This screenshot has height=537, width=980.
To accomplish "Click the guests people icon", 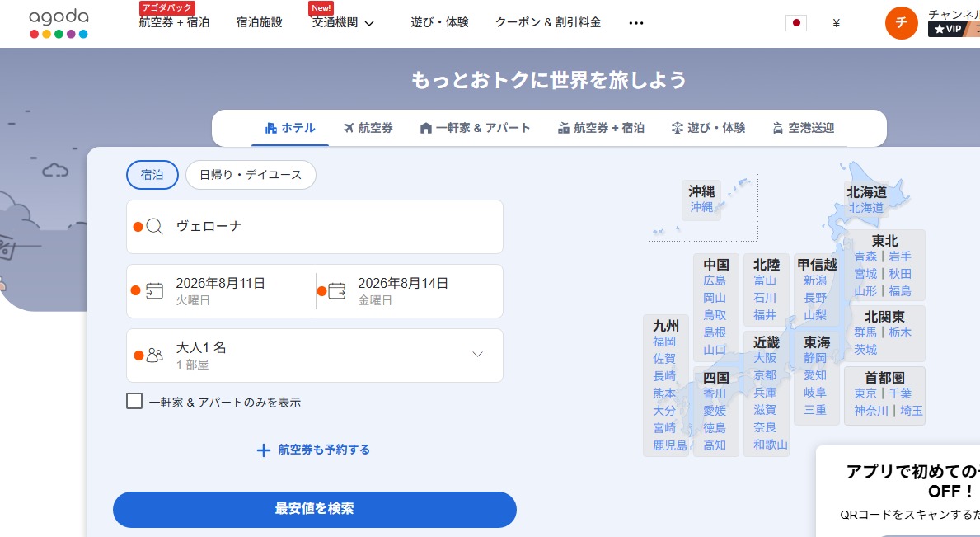I will (x=154, y=355).
